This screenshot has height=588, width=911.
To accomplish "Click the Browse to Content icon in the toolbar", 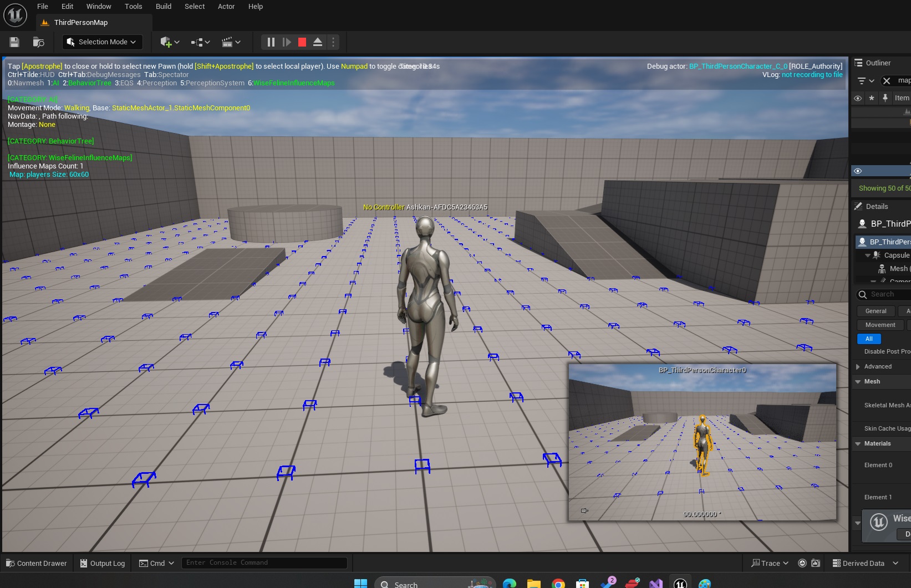I will (x=38, y=42).
